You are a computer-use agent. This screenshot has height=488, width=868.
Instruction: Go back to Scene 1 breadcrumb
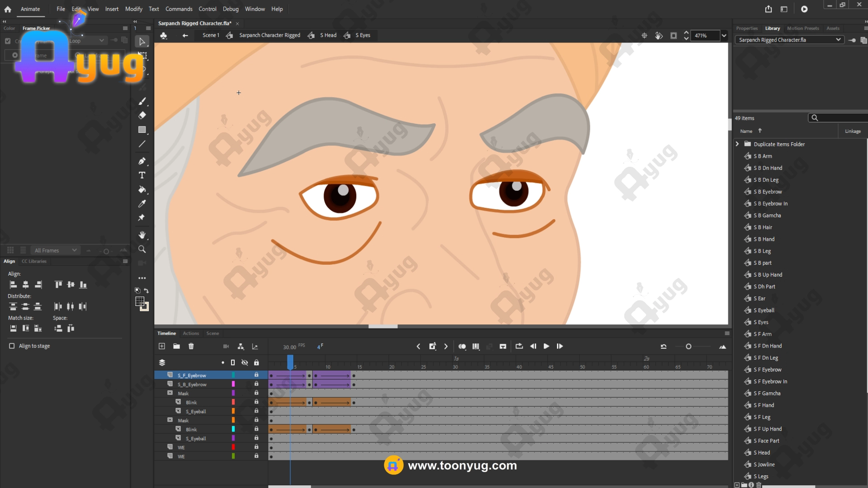[x=211, y=35]
